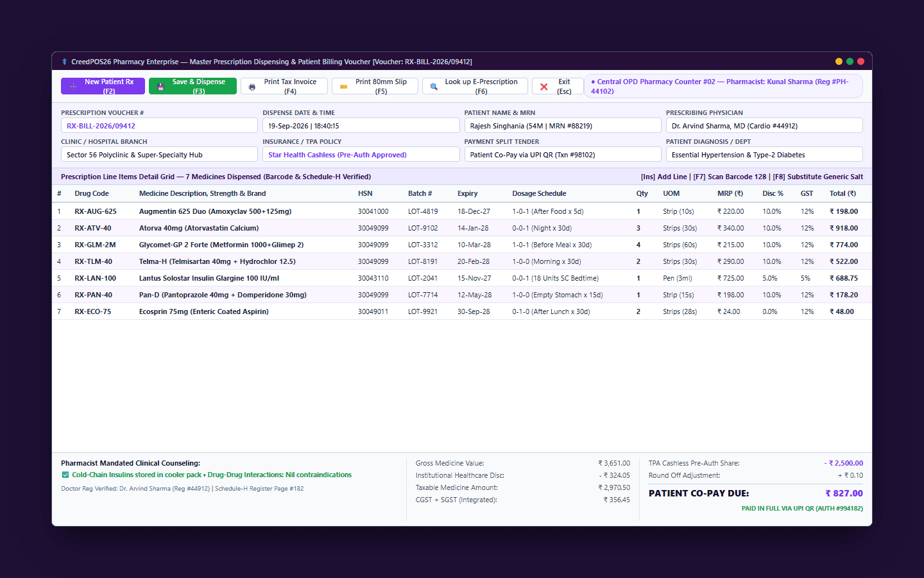Click the printer icon on Print Tax Invoice
The height and width of the screenshot is (578, 924).
tap(252, 87)
